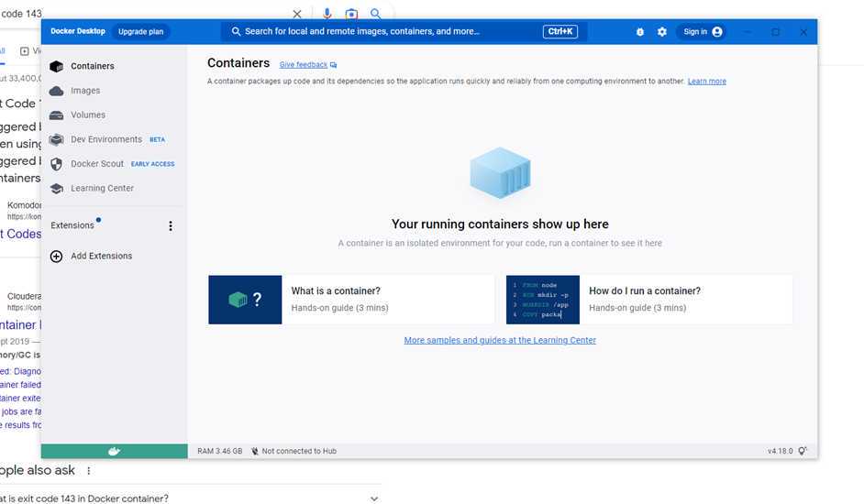This screenshot has height=504, width=864.
Task: Click the Upgrade plan button
Action: pos(140,32)
